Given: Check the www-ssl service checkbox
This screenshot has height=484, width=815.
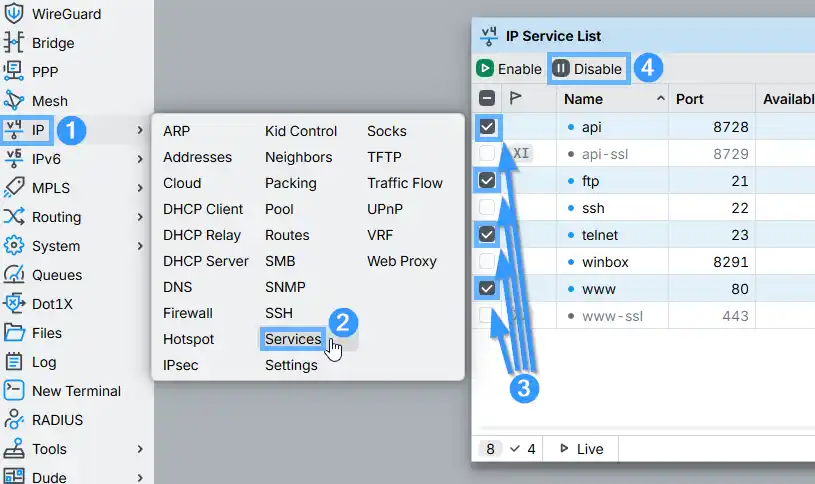Looking at the screenshot, I should point(486,315).
